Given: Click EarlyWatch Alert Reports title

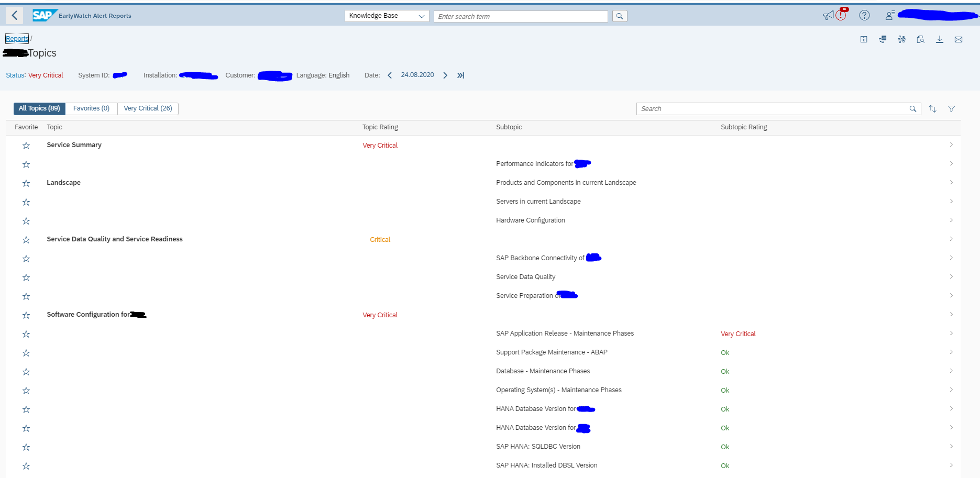Looking at the screenshot, I should coord(95,16).
